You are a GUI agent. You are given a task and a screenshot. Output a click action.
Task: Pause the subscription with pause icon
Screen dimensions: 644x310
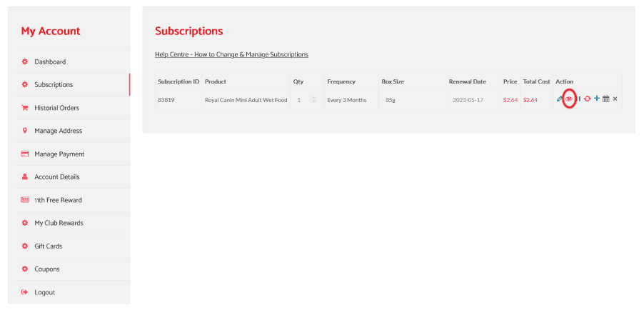[579, 99]
